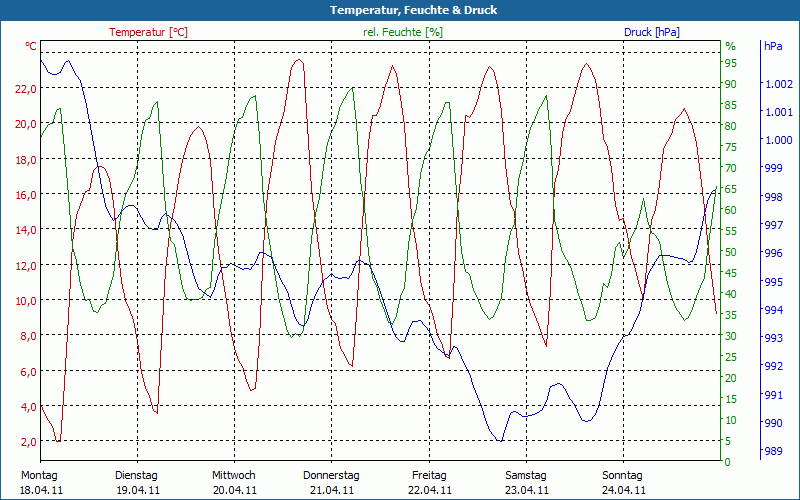This screenshot has width=800, height=500.
Task: Click the green '%' axis unit label
Action: click(731, 46)
